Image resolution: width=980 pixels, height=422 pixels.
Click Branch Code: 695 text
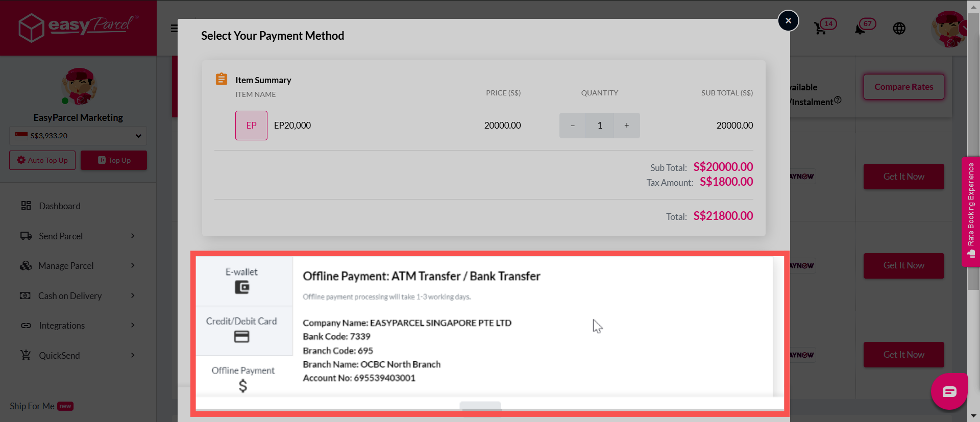(338, 351)
